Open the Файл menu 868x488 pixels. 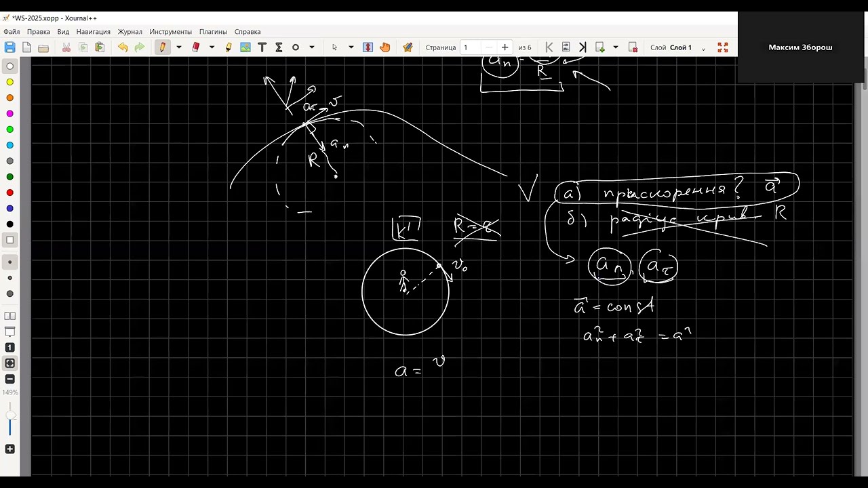pos(12,31)
